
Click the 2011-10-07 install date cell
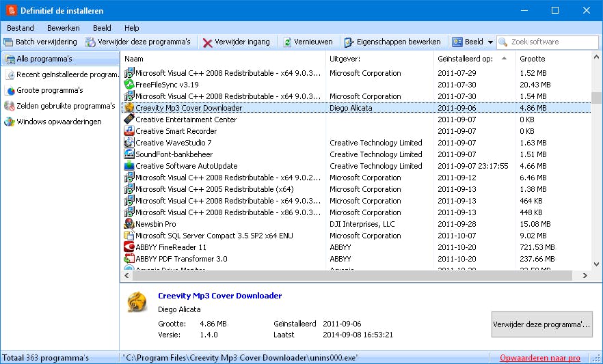tap(457, 236)
